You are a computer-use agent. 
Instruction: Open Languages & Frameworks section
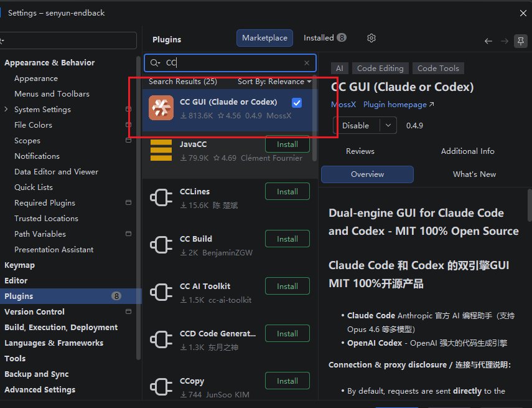54,343
